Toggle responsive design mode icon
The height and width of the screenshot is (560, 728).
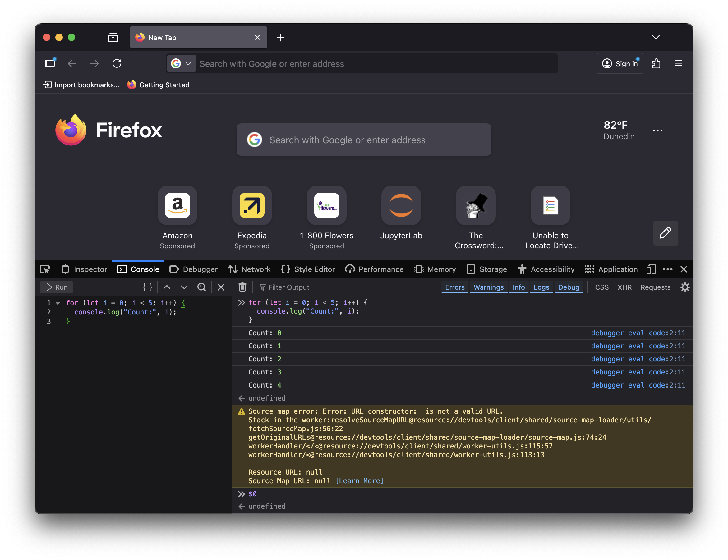tap(651, 269)
